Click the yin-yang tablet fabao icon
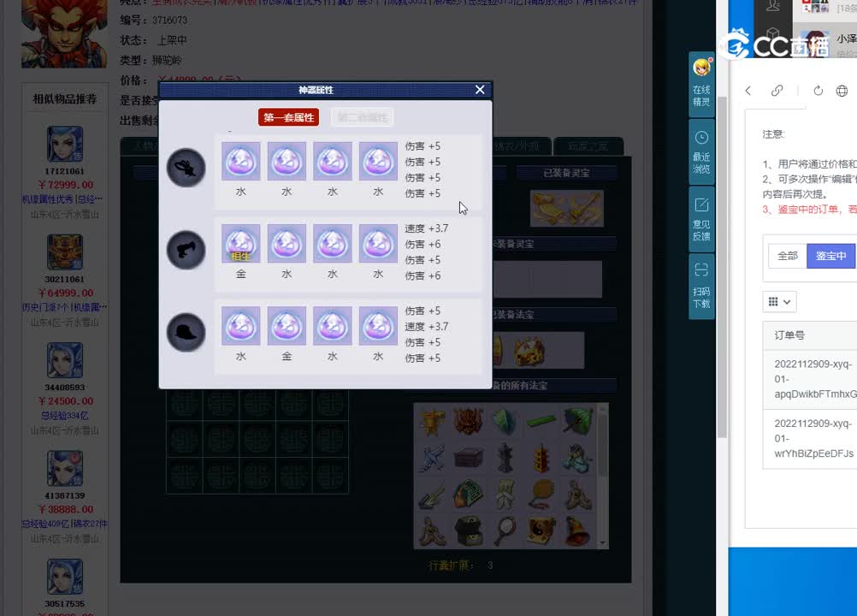This screenshot has height=616, width=857. pos(541,530)
